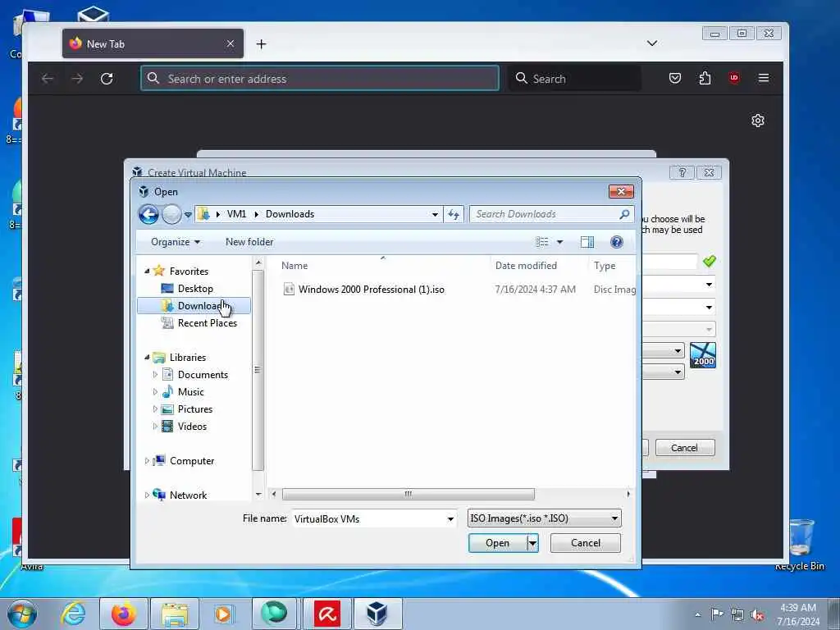Screen dimensions: 840x630
Task: Select the Music library
Action: (190, 391)
